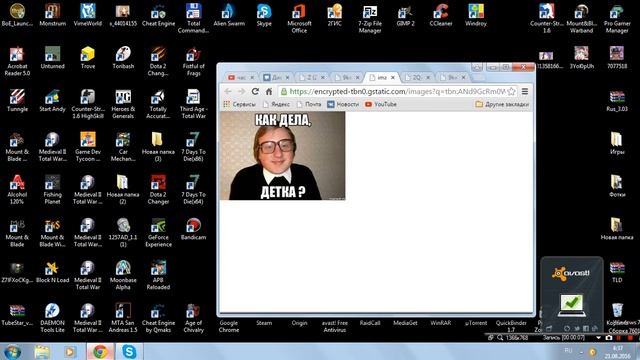Open Toribash desktop shortcut
Image resolution: width=640 pixels, height=360 pixels.
click(x=123, y=58)
